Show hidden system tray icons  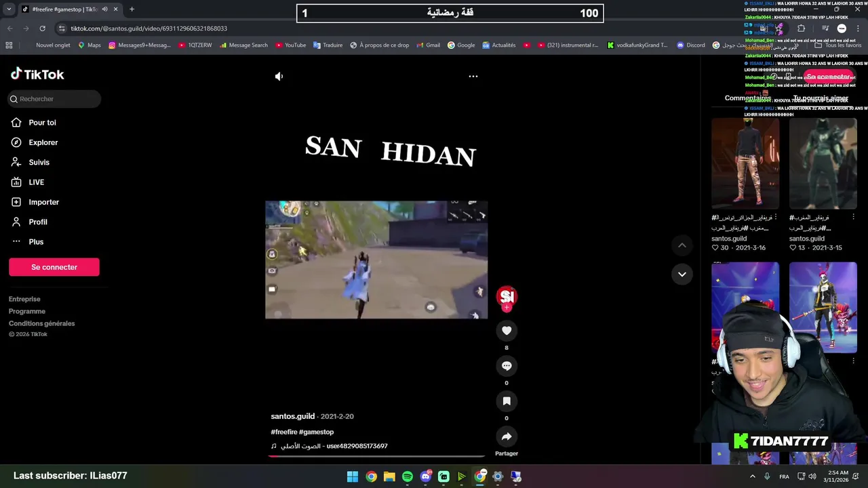coord(752,476)
